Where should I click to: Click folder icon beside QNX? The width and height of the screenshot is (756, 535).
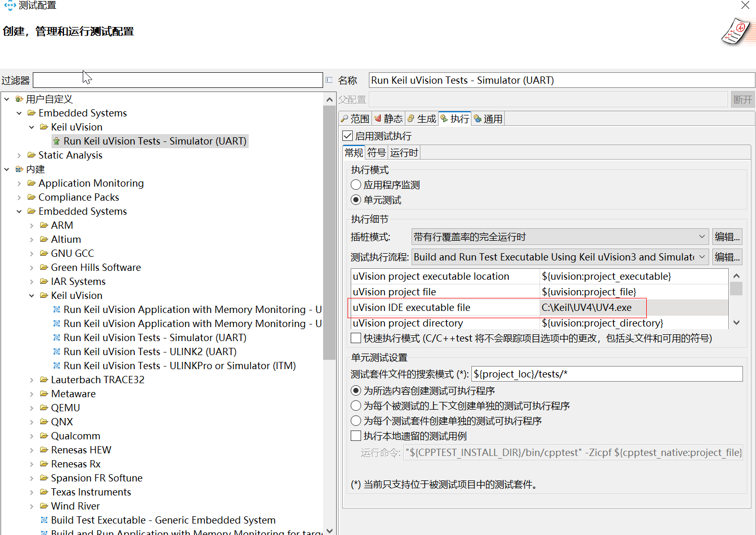tap(44, 422)
